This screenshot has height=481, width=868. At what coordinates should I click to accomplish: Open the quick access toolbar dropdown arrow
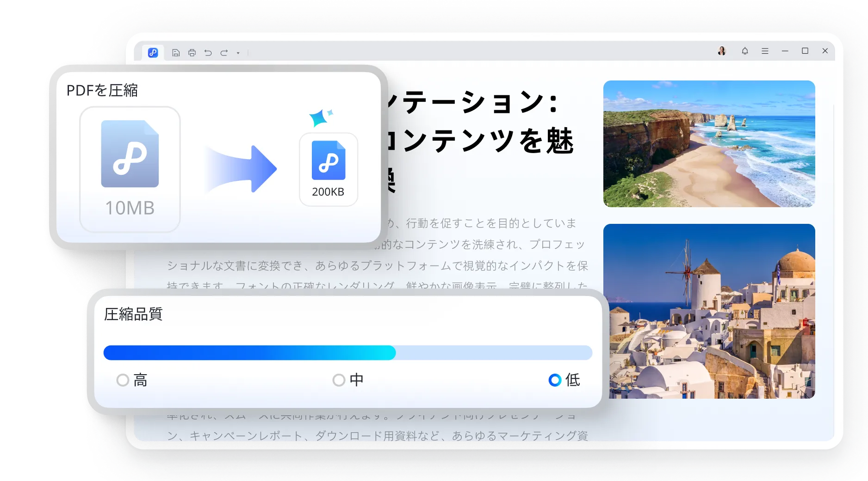click(238, 53)
